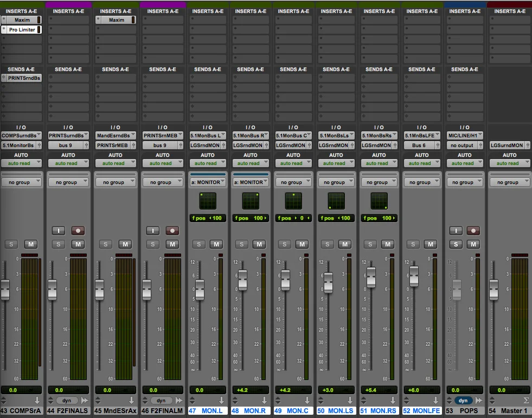Click the down arrow icon on COMPSrA
Screen dimensions: 532x418
(x=37, y=401)
